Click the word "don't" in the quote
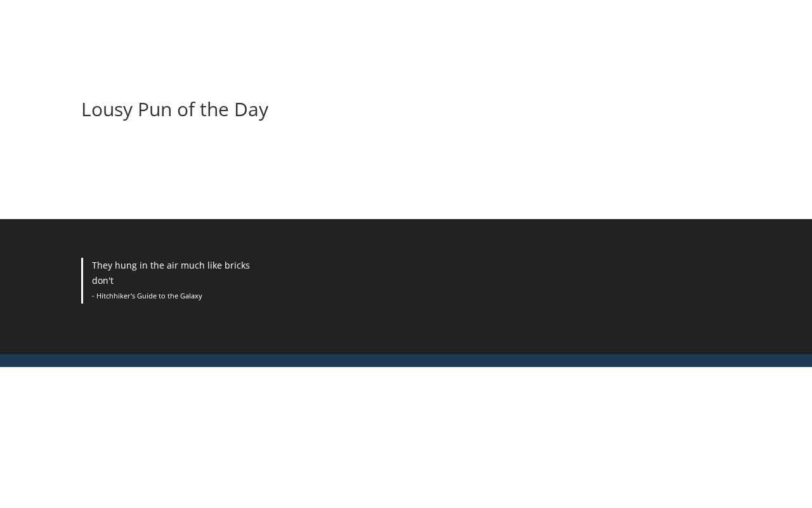 coord(103,281)
